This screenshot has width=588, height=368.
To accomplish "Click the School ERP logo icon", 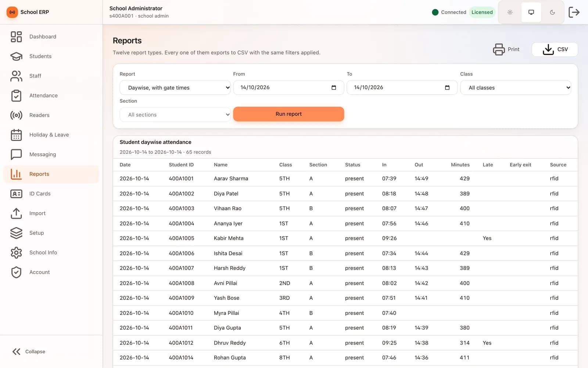I will pyautogui.click(x=12, y=12).
